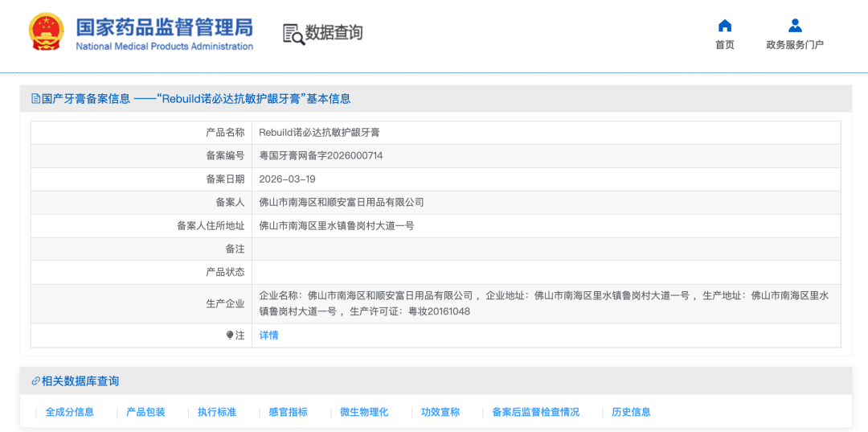Click the filing date 2026-03-19
The image size is (868, 432).
click(x=287, y=179)
